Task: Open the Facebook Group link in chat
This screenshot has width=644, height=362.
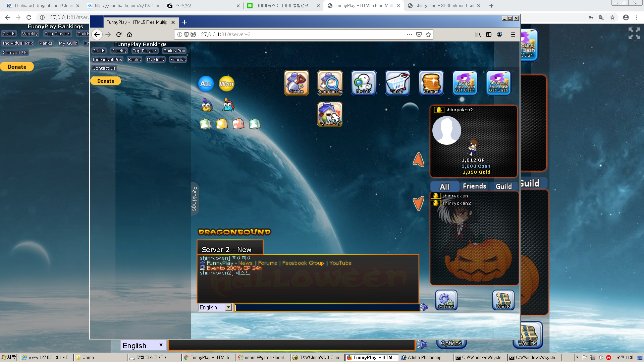Action: pyautogui.click(x=303, y=263)
